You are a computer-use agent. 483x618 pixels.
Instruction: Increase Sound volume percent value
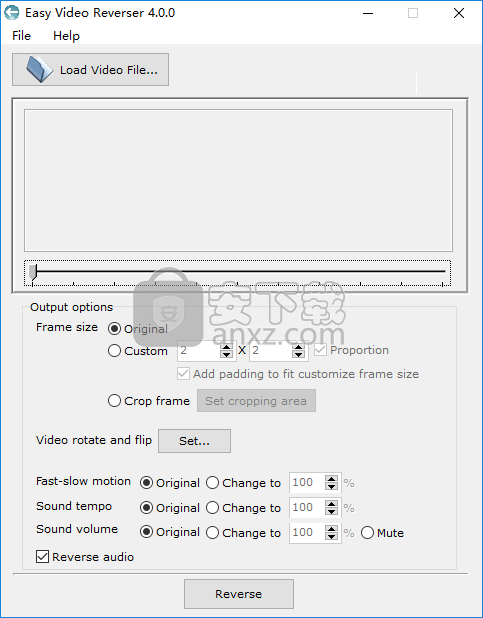coord(331,529)
